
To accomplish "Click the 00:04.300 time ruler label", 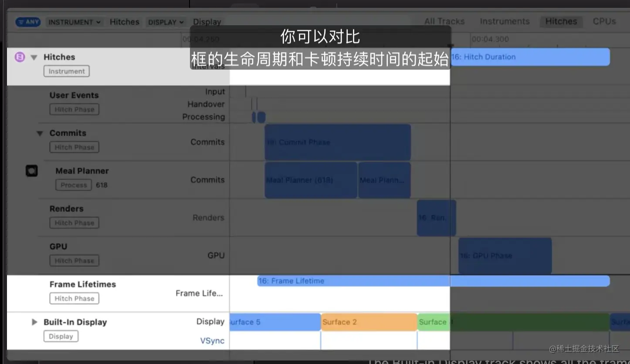I will click(490, 39).
